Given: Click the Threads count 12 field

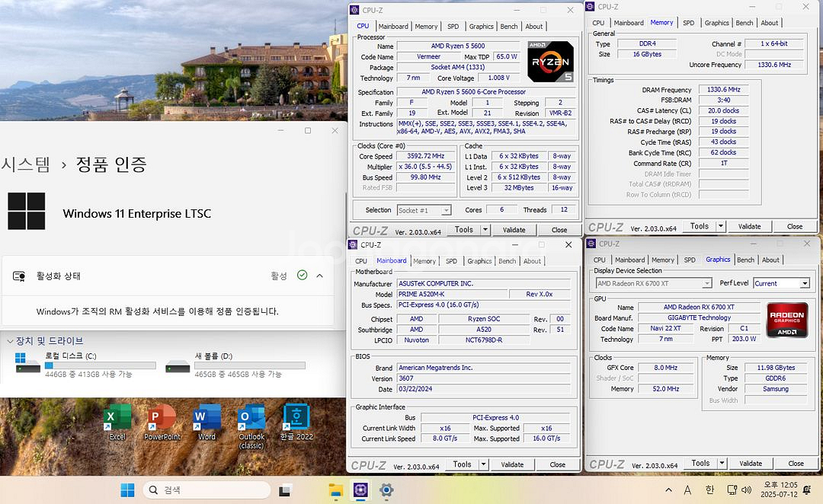Looking at the screenshot, I should click(x=564, y=210).
